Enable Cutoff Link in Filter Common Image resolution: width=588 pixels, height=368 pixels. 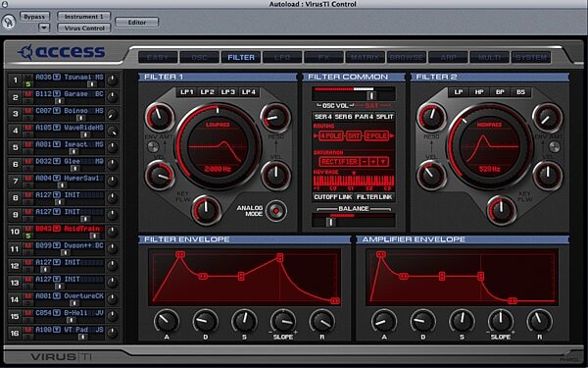[333, 197]
